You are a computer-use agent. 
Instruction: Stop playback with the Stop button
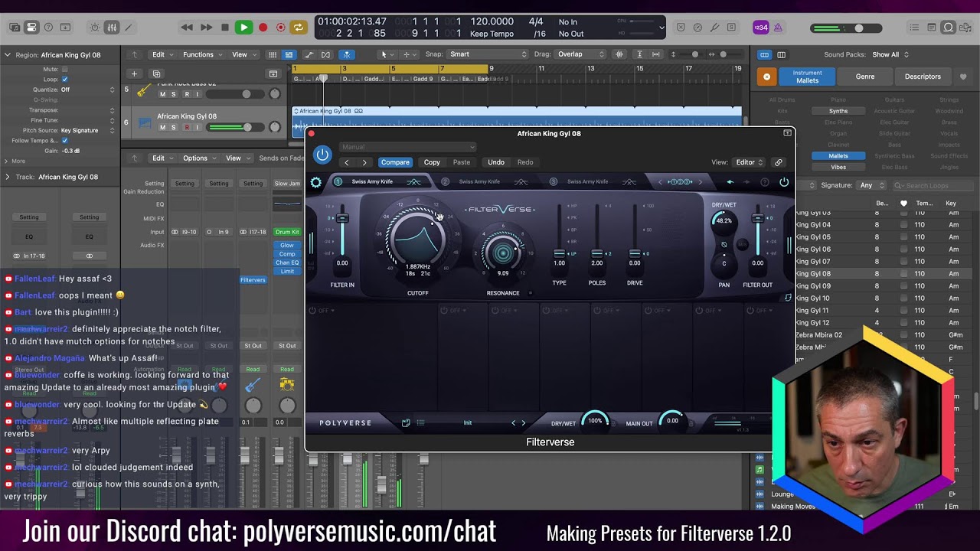click(224, 28)
